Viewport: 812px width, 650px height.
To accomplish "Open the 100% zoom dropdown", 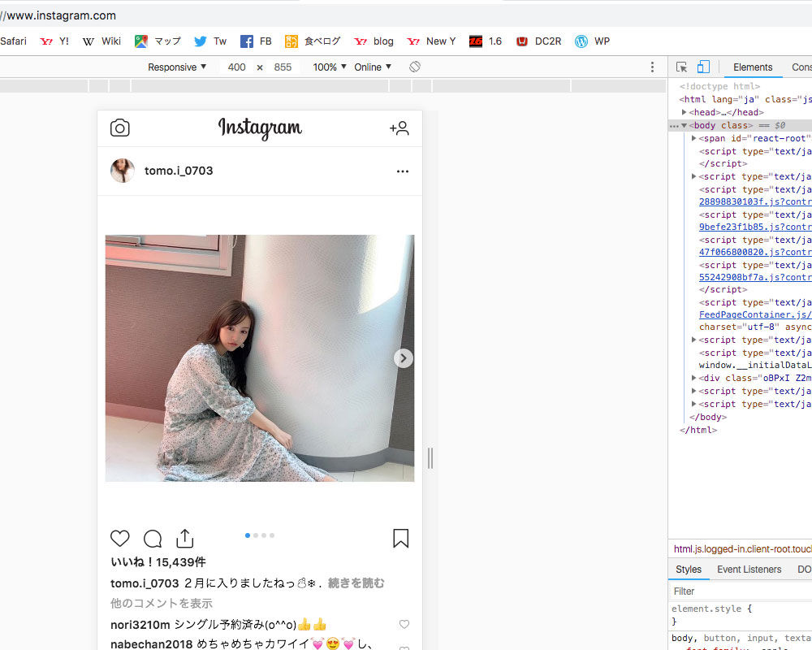I will (x=330, y=67).
